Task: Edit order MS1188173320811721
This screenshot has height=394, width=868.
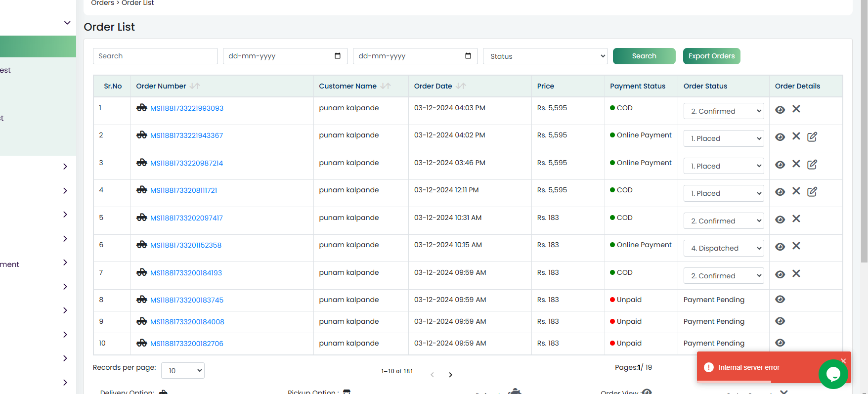Action: (x=812, y=191)
